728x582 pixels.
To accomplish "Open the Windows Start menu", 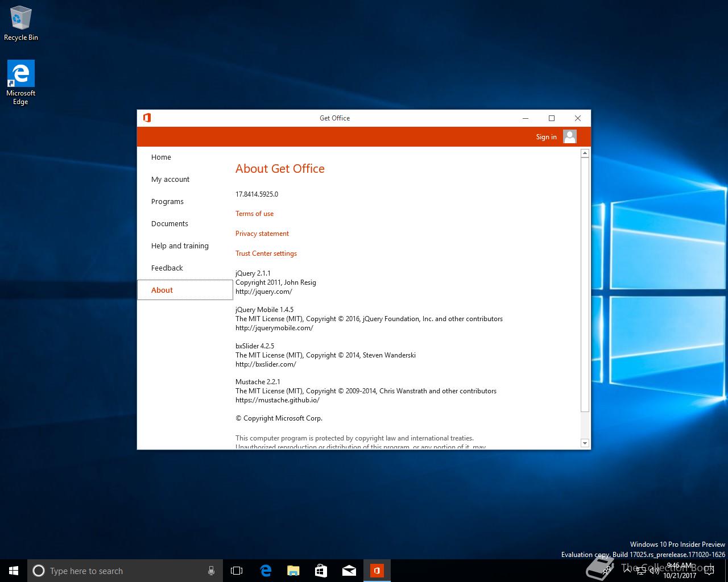I will coord(14,571).
